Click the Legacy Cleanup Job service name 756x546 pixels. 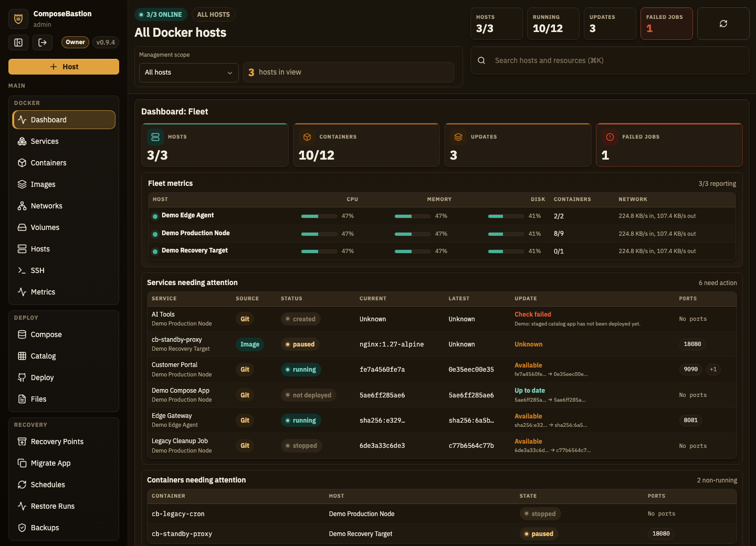(x=180, y=441)
